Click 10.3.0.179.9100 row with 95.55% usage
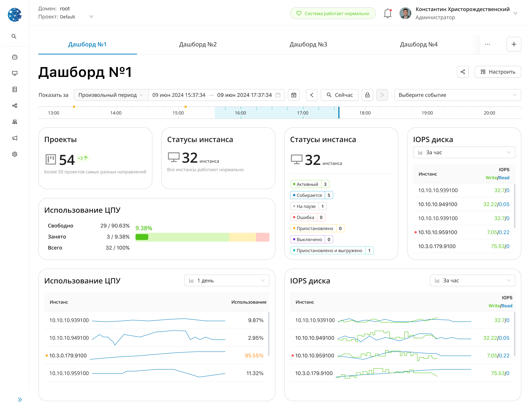Screen dimensions: 532x410 pyautogui.click(x=155, y=355)
